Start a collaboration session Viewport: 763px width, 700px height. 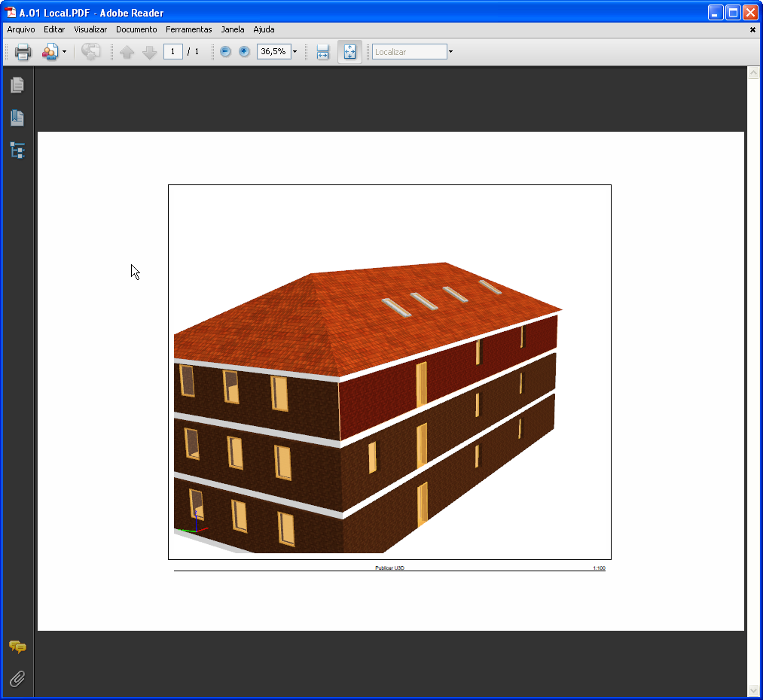[48, 51]
